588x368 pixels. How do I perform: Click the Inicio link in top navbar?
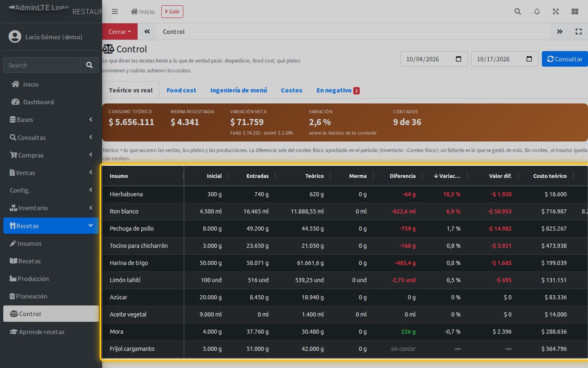pyautogui.click(x=143, y=11)
